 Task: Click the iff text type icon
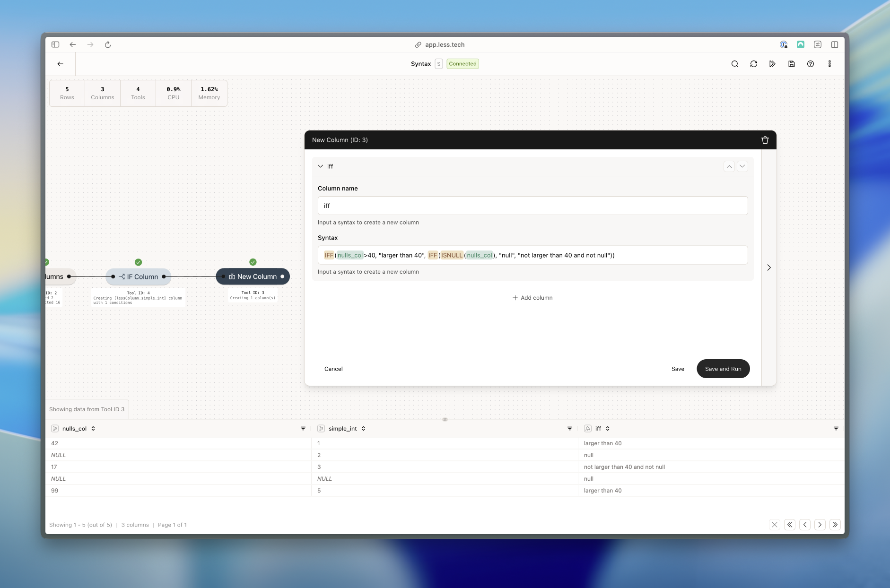588,429
